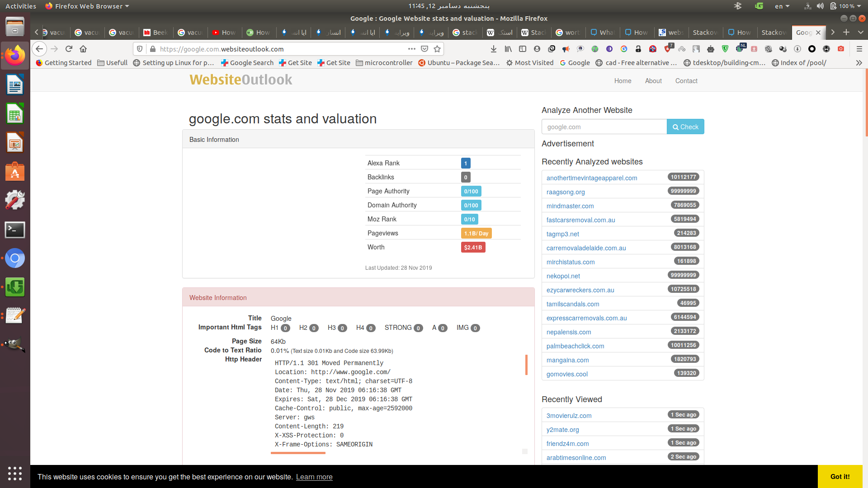Show tracking protection shield info

[x=140, y=49]
